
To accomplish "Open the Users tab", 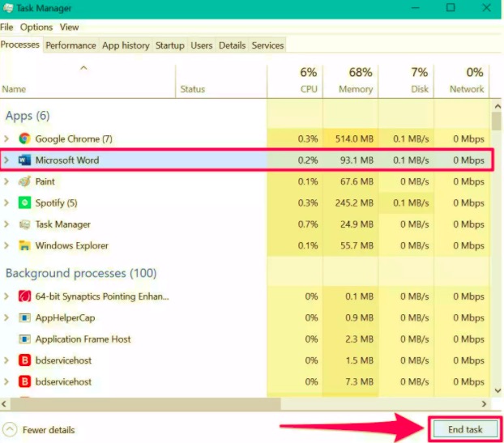I will [202, 45].
